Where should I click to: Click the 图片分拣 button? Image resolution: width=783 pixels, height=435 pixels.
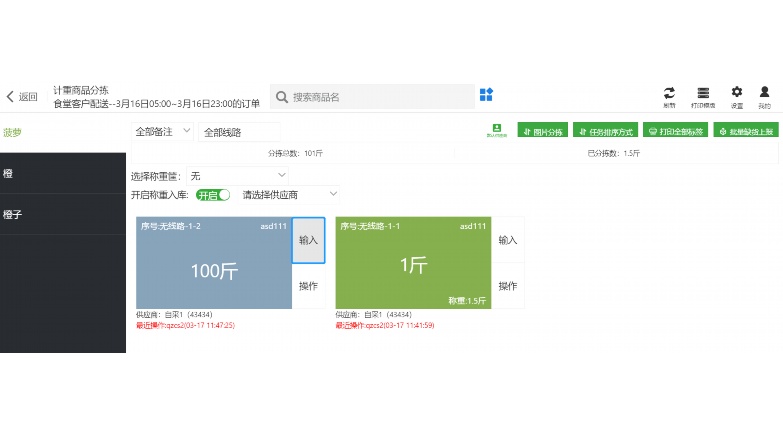(542, 131)
